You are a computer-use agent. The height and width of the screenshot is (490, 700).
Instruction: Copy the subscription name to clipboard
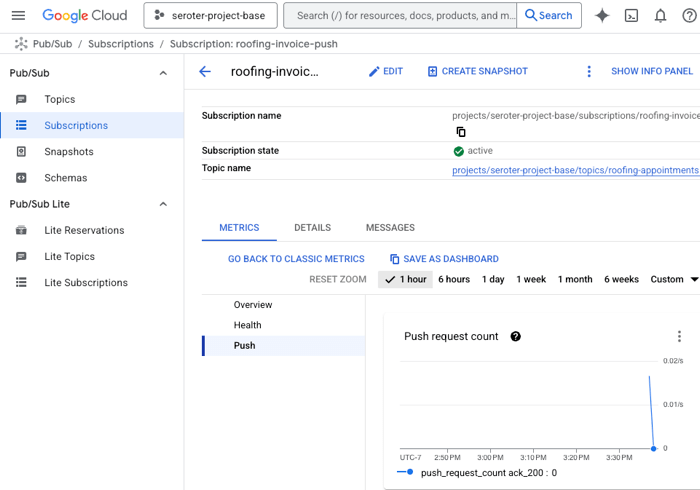[x=461, y=132]
